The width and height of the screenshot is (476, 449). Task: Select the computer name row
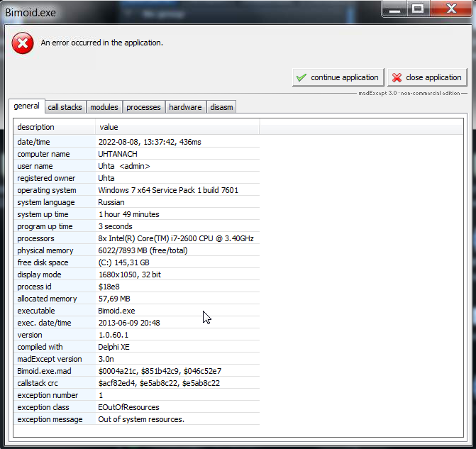[x=135, y=154]
